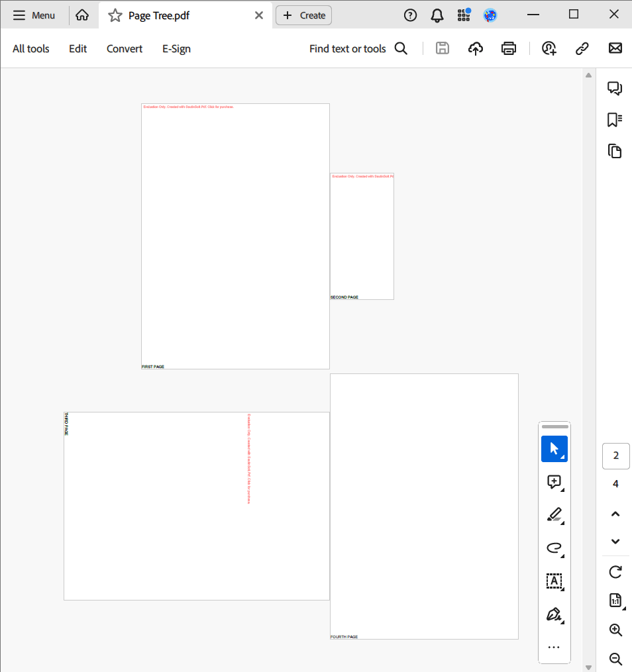The width and height of the screenshot is (632, 672).
Task: Open the page thumbnails panel icon
Action: (615, 151)
